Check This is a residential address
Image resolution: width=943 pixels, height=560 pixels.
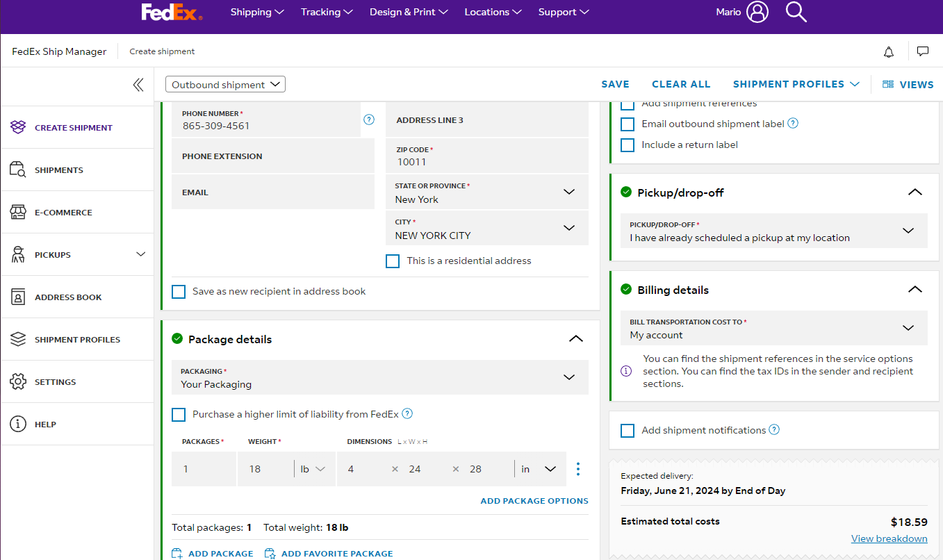click(x=393, y=261)
